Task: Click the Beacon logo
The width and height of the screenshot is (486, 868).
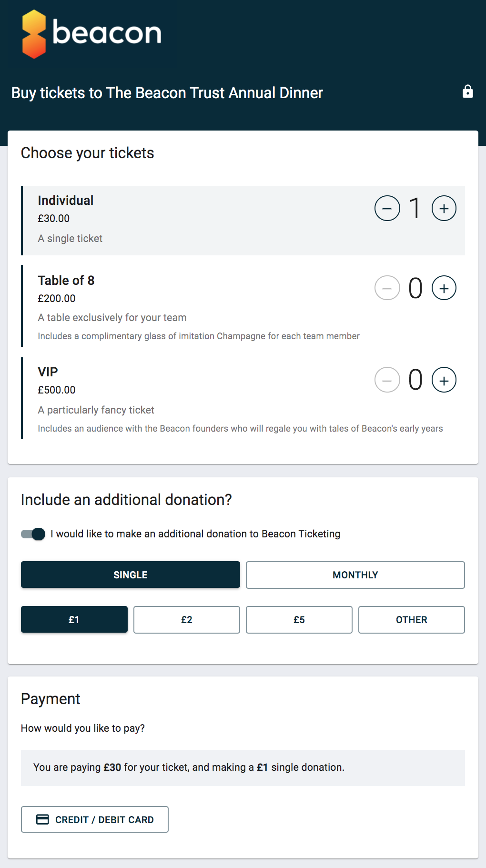Action: (91, 34)
